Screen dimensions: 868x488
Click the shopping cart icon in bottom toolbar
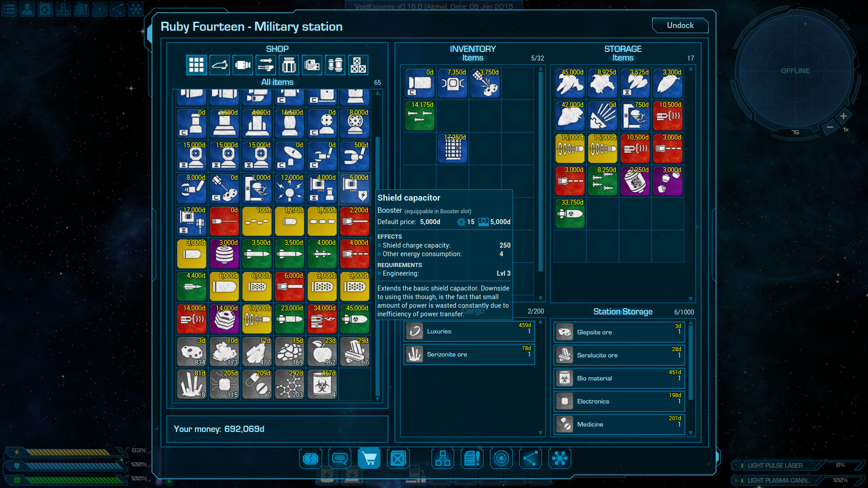(369, 458)
